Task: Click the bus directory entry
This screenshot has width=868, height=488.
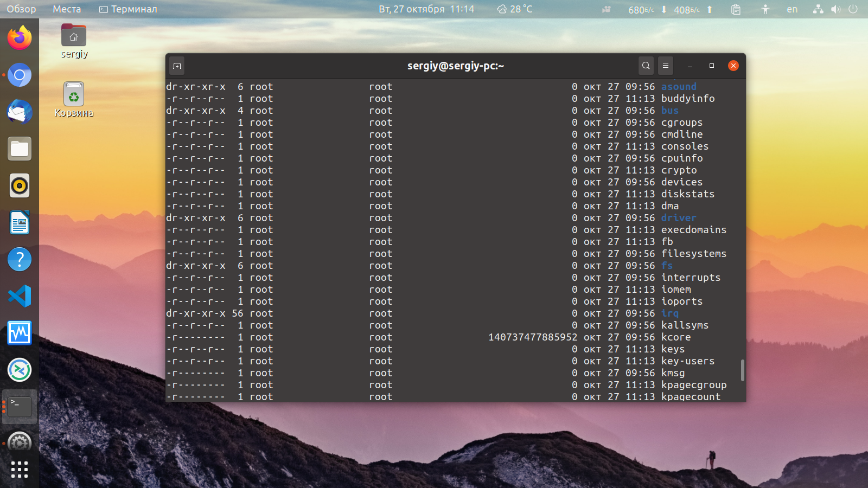Action: pos(670,111)
